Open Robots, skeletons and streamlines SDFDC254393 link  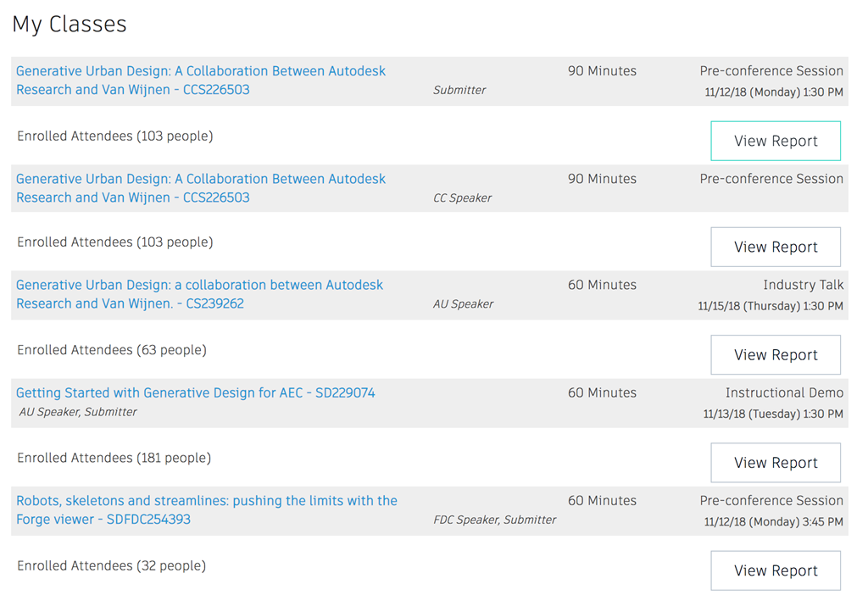coord(206,501)
